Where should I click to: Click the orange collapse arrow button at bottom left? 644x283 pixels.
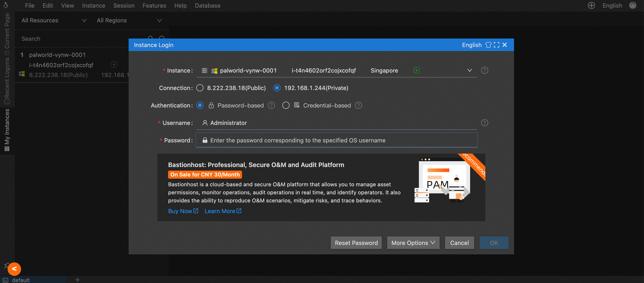[x=14, y=269]
